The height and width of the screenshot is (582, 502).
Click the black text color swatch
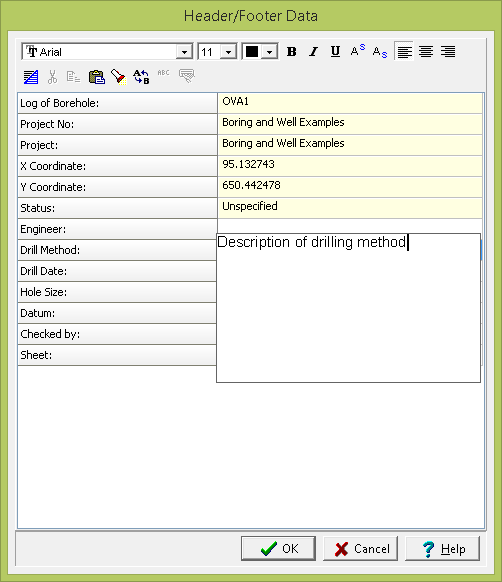(252, 52)
